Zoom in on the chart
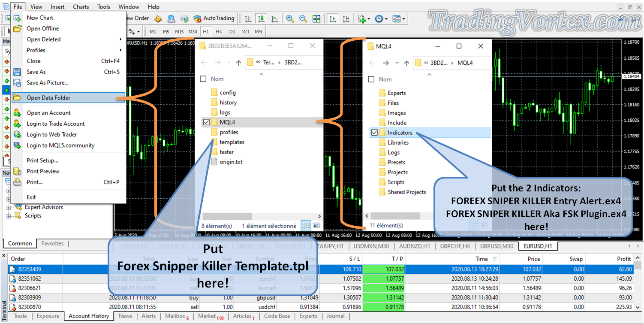 pyautogui.click(x=290, y=18)
